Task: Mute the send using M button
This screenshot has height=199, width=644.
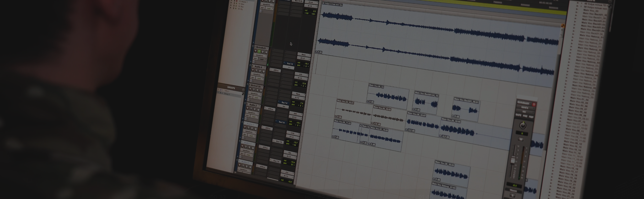Action: [521, 139]
